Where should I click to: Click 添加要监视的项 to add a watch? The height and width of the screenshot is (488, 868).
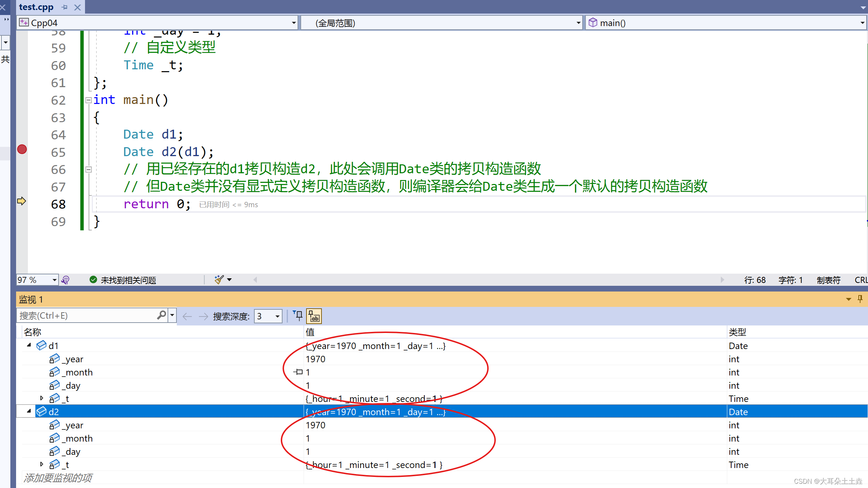pos(58,478)
